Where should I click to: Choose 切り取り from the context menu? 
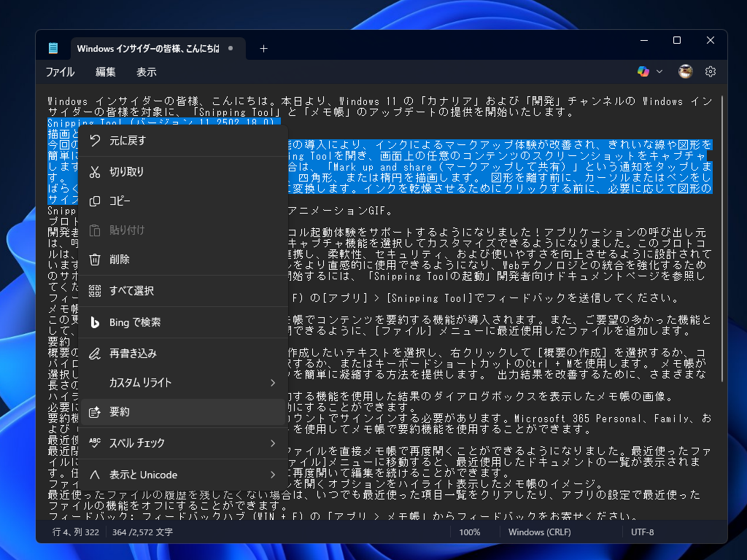tap(183, 172)
